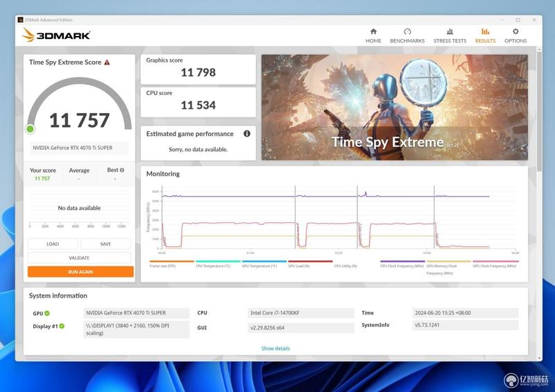Viewport: 555px width, 392px height.
Task: Click the GUI version v2.29.8256 s64 field
Action: pos(300,328)
